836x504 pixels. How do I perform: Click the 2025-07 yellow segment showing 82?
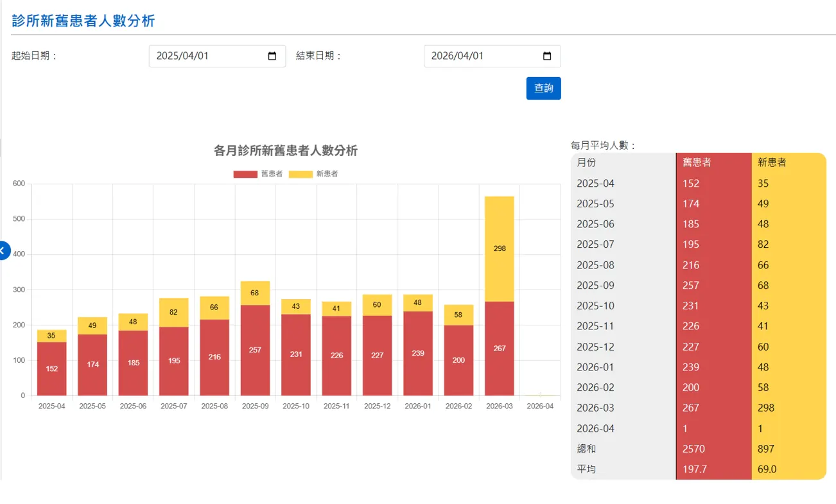coord(173,312)
